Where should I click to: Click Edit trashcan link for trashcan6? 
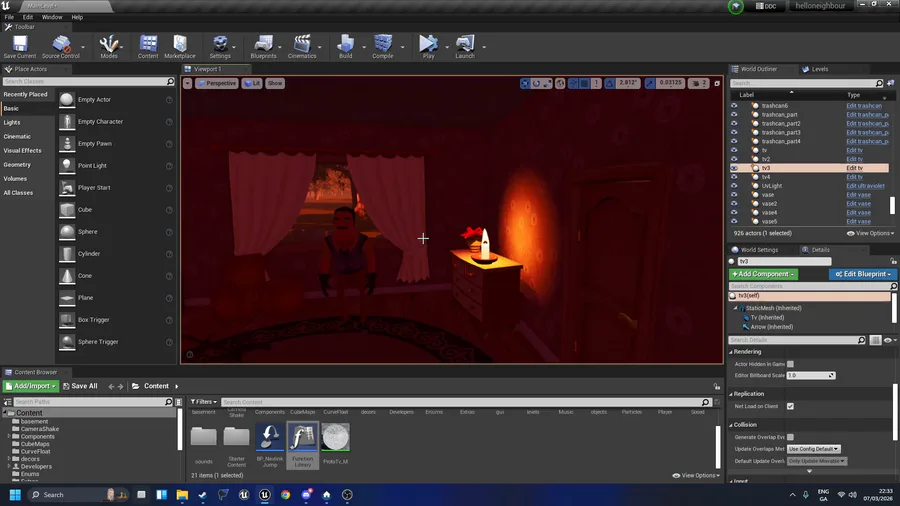pos(864,106)
